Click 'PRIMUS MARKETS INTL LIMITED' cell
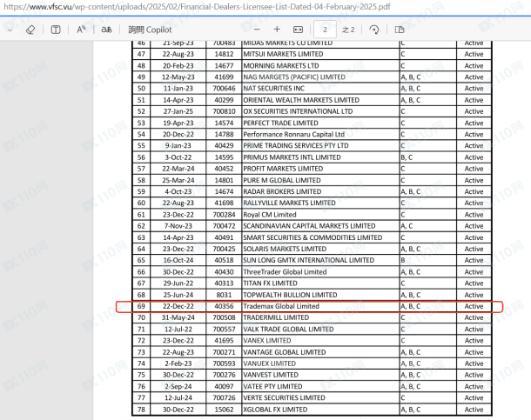 [x=320, y=157]
